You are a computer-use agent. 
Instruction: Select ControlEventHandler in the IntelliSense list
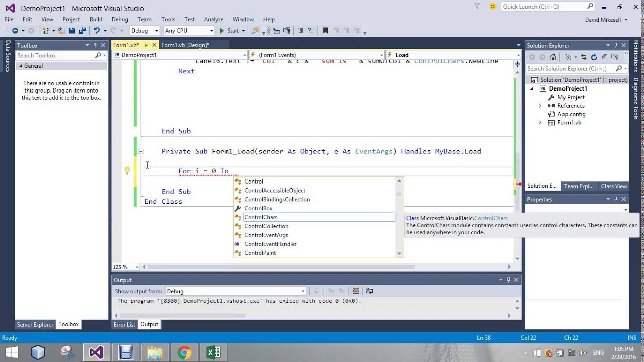tap(315, 244)
